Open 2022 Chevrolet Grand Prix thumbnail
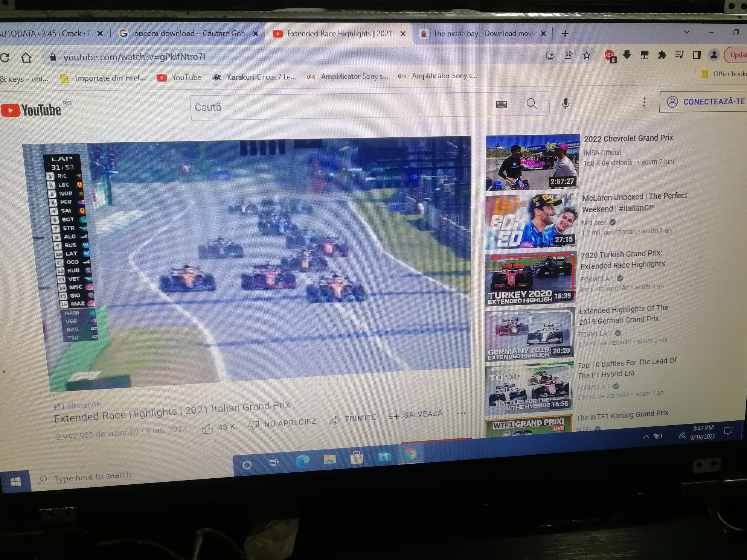Screen dimensions: 747x560 coord(532,162)
